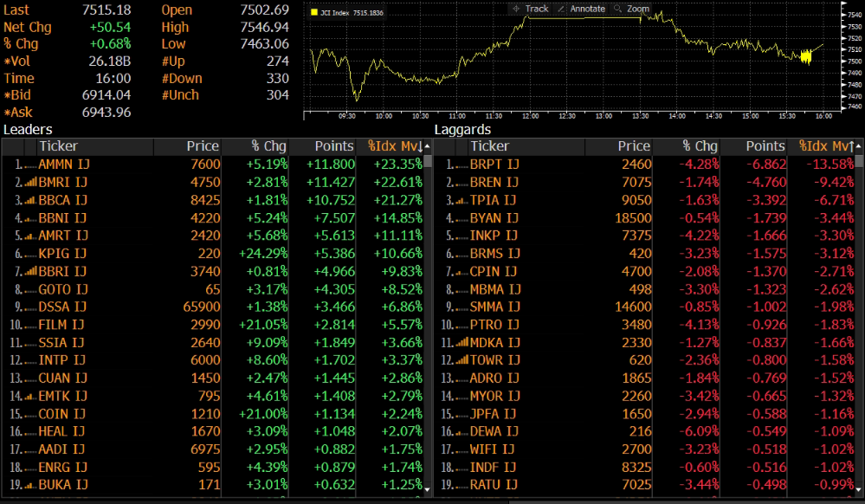The height and width of the screenshot is (504, 865).
Task: Select the Annotate tool on the chart
Action: tap(582, 9)
